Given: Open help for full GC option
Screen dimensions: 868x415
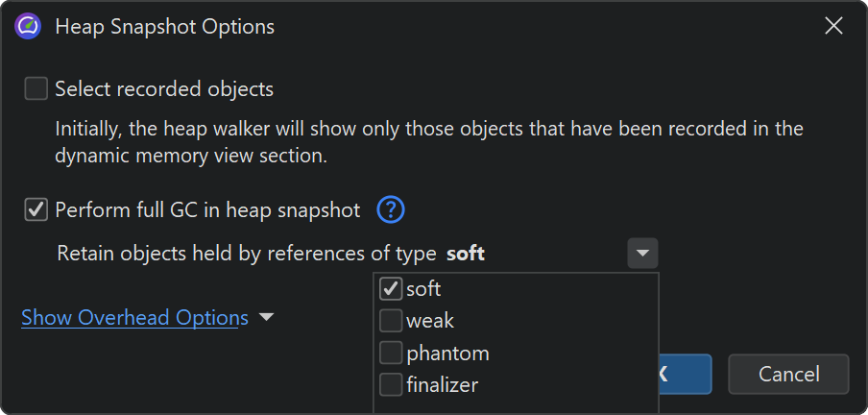Looking at the screenshot, I should (391, 209).
